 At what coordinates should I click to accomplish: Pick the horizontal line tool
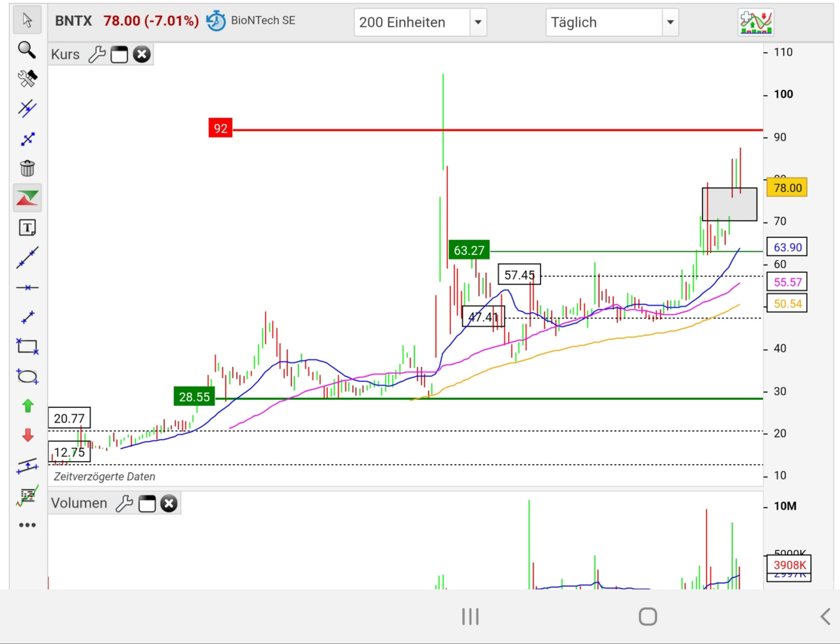(x=27, y=287)
